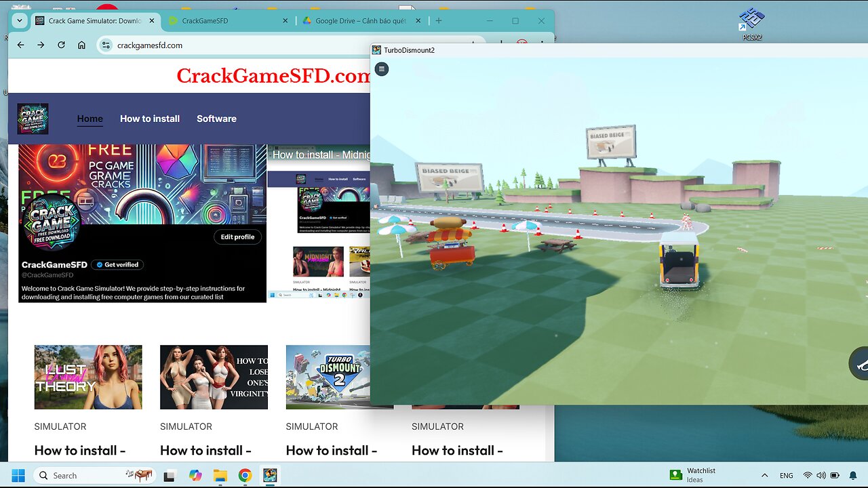Open the volume speaker icon
Screen dimensions: 868x488
(821, 475)
